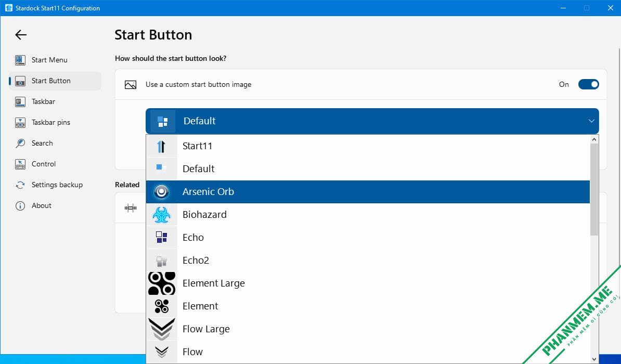Choose Default from the button list
Viewport: 621px width, 364px height.
368,169
